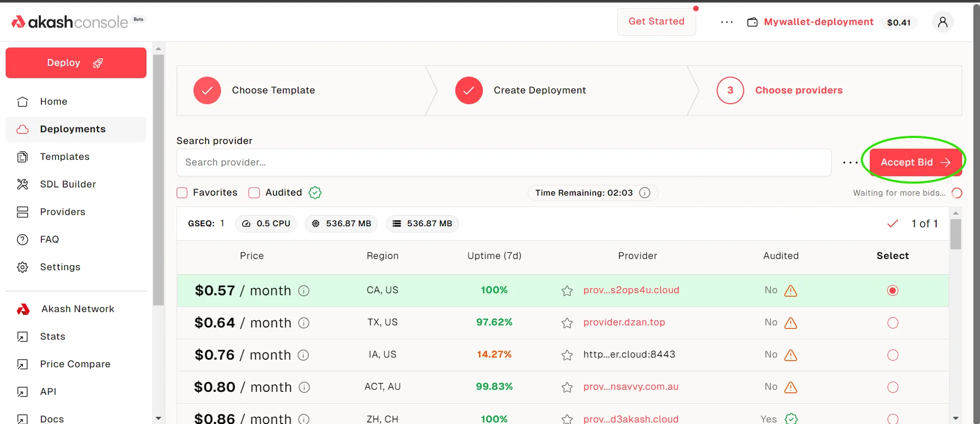Go to Providers in the sidebar

(63, 212)
